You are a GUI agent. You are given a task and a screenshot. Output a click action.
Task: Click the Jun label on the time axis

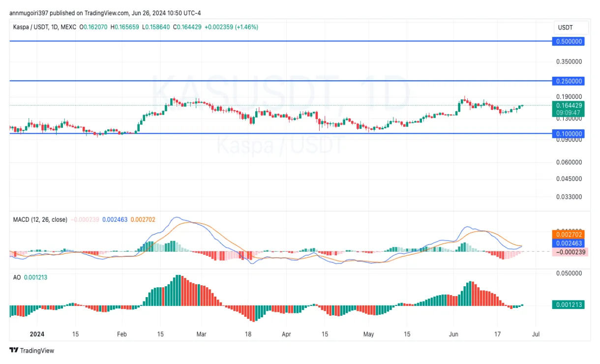point(452,334)
